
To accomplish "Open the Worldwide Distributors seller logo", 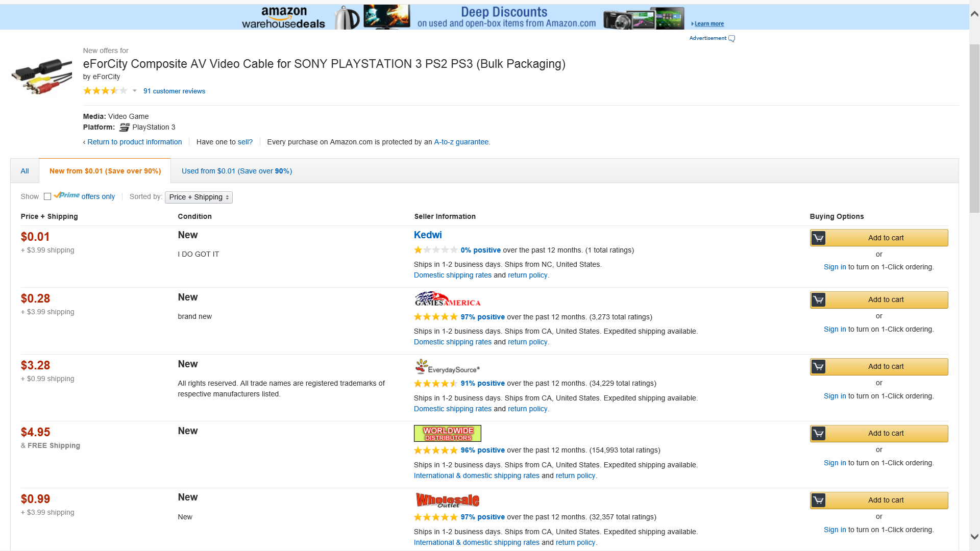I will (x=448, y=433).
